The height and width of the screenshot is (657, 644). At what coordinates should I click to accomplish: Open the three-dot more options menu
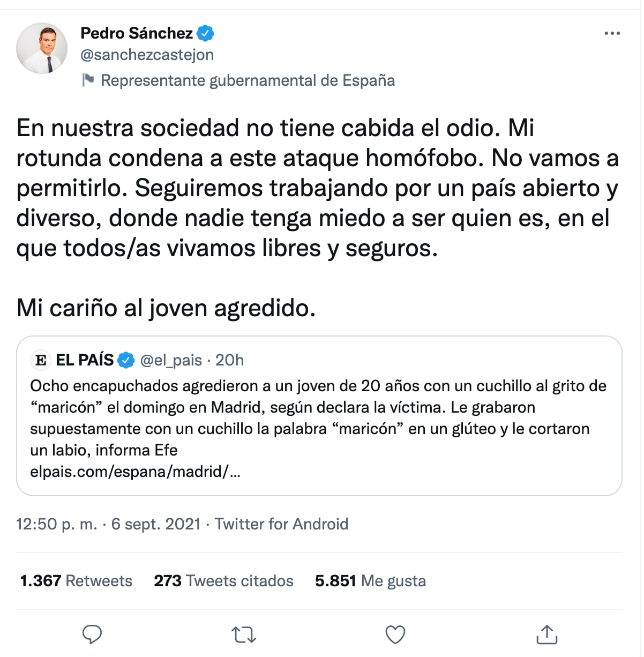point(612,33)
